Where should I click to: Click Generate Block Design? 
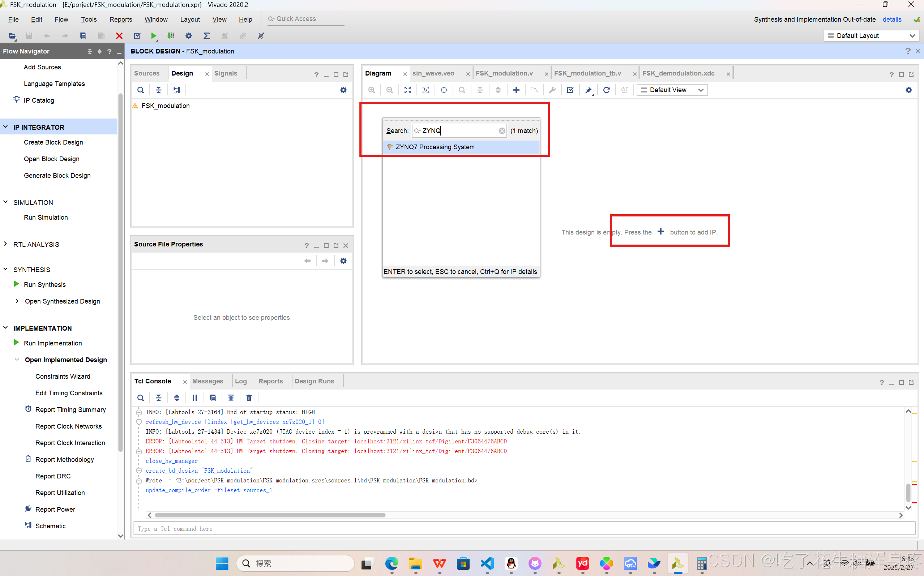57,175
